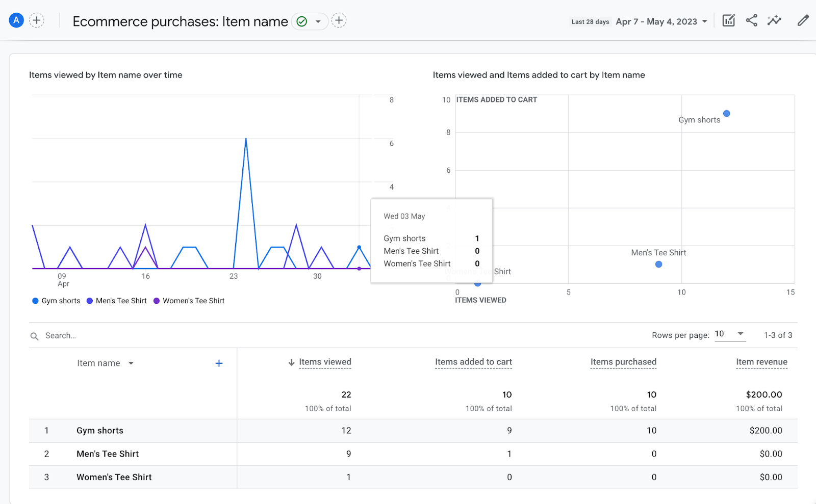Click the blue All Users segment badge
816x504 pixels.
[x=16, y=20]
